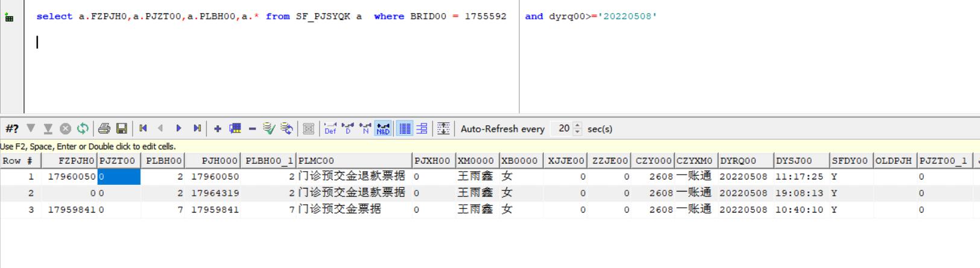Select row number 3 indicator

point(21,210)
